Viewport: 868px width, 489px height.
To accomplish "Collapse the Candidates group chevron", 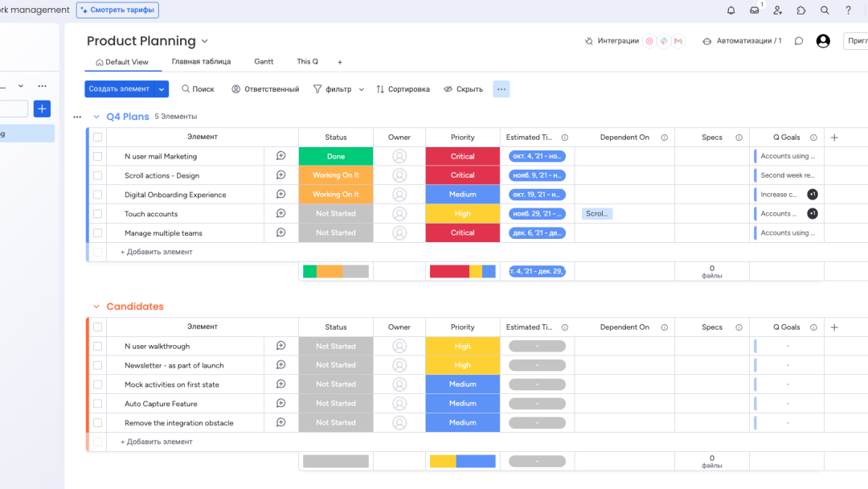I will coord(96,306).
